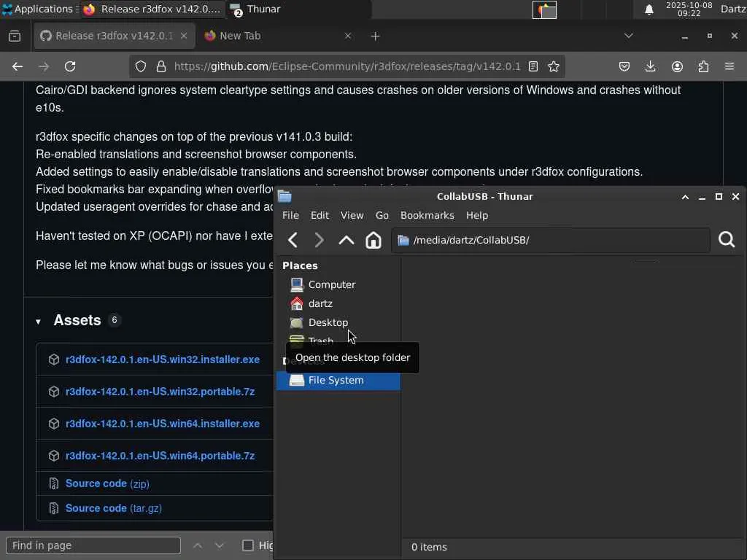The height and width of the screenshot is (560, 747).
Task: Open Thunar Help menu
Action: (477, 216)
